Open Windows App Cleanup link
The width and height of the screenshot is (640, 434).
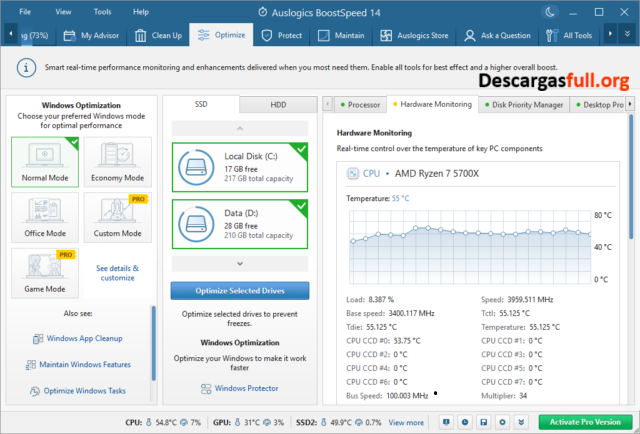(84, 338)
